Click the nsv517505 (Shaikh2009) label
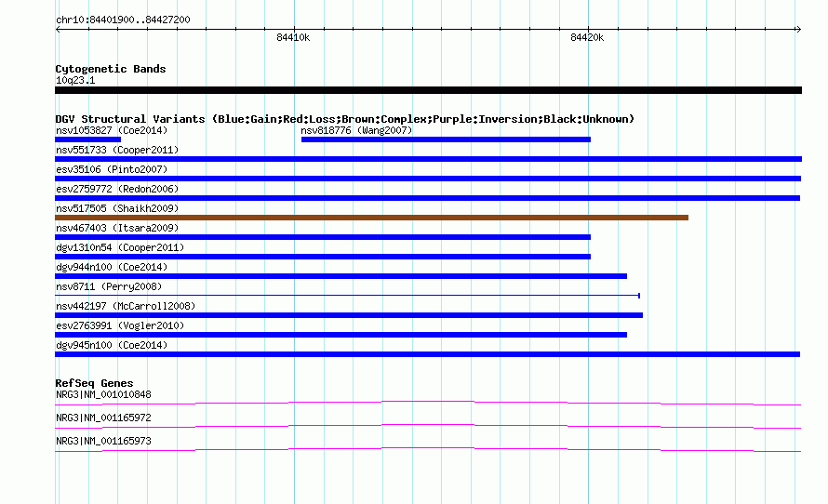The height and width of the screenshot is (504, 828). (x=117, y=208)
